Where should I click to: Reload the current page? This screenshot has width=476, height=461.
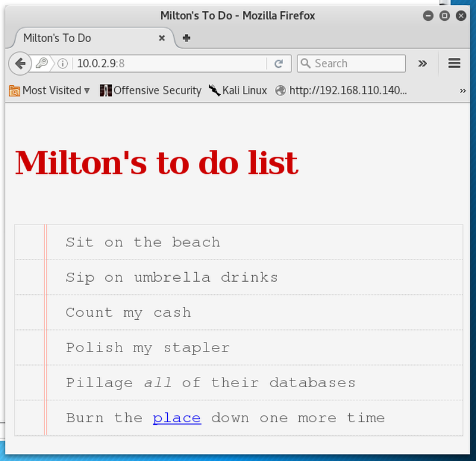pos(278,64)
